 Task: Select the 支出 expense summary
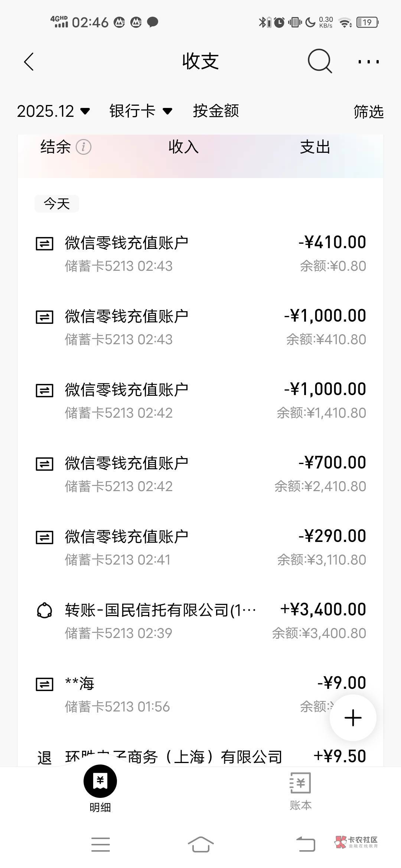tap(315, 147)
